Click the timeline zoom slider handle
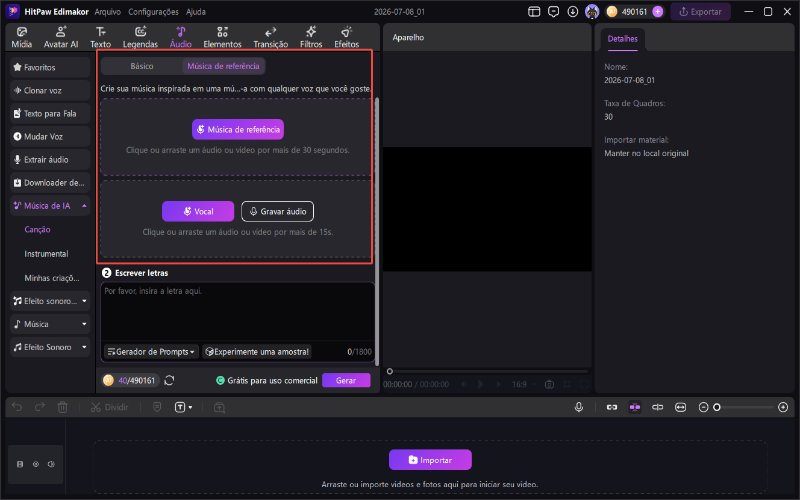 point(717,407)
